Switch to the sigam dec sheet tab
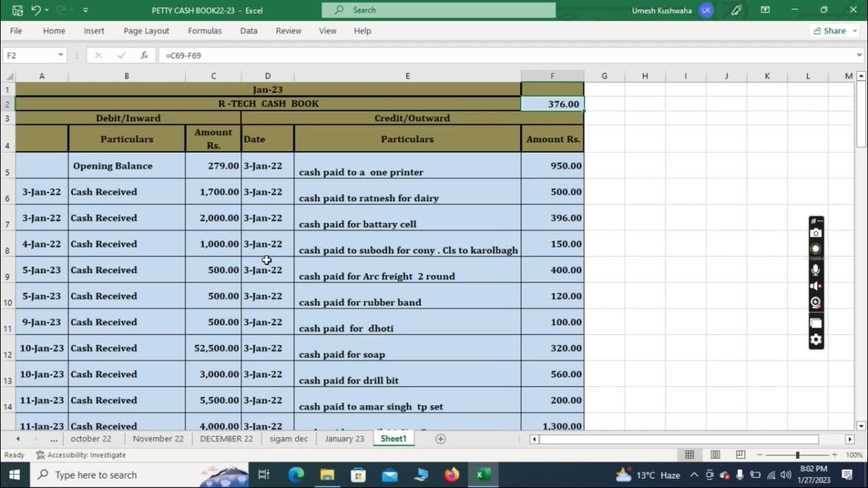The height and width of the screenshot is (488, 868). click(289, 439)
